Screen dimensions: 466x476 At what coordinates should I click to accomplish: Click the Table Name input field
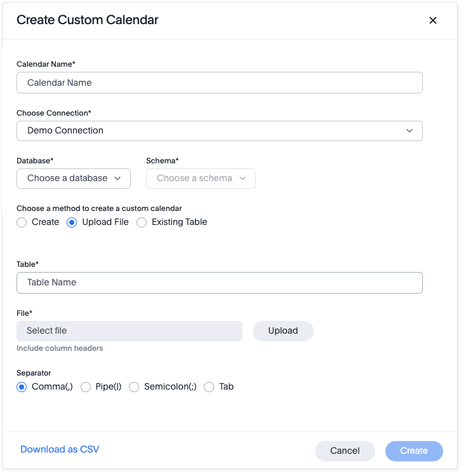(219, 283)
